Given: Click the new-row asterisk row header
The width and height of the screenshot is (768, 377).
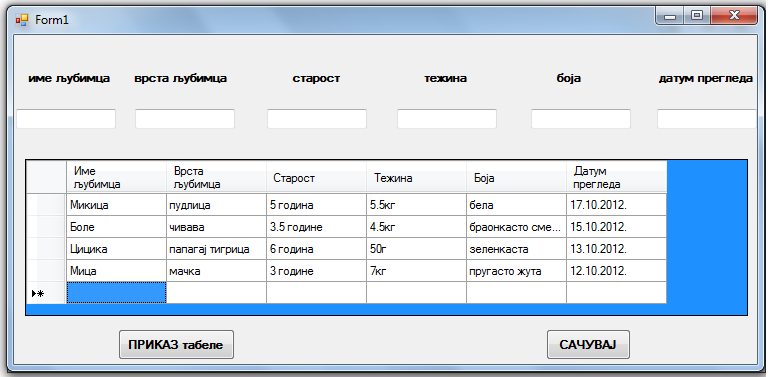Looking at the screenshot, I should 46,293.
